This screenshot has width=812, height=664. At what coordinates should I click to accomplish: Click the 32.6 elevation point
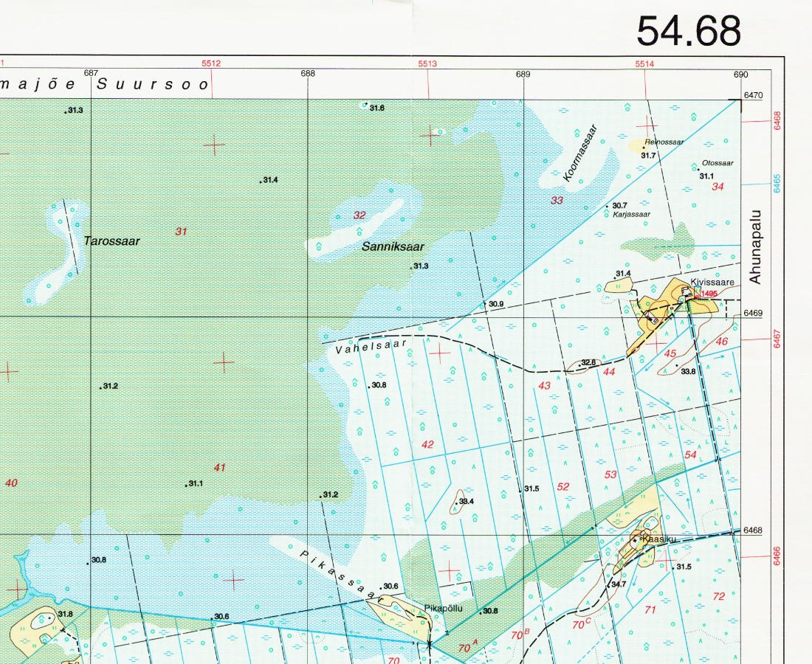pos(588,362)
